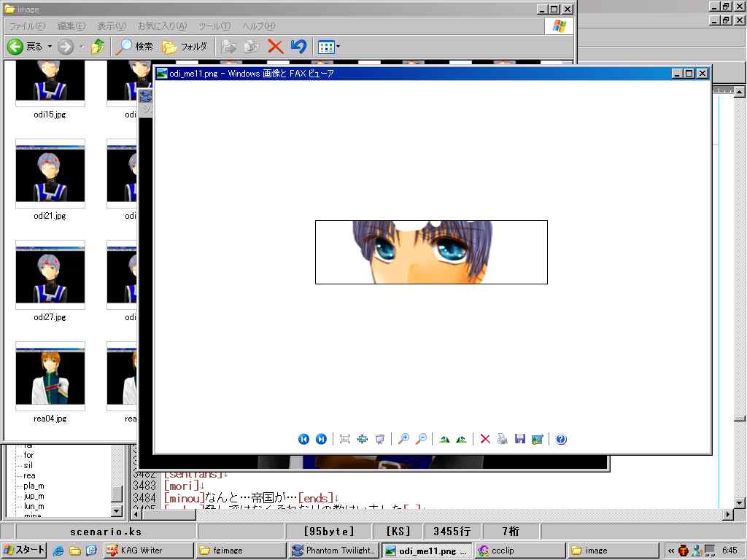747x560 pixels.
Task: Select the odi21.jpg thumbnail
Action: pyautogui.click(x=50, y=174)
